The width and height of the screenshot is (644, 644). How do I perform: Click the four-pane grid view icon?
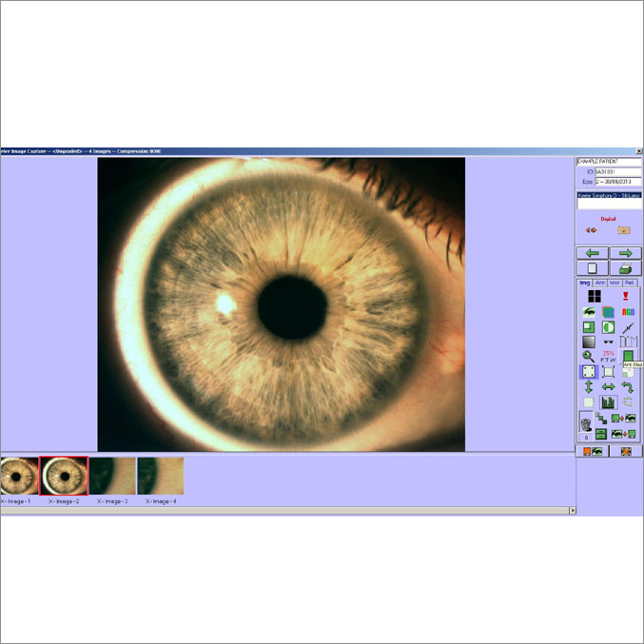tap(594, 296)
